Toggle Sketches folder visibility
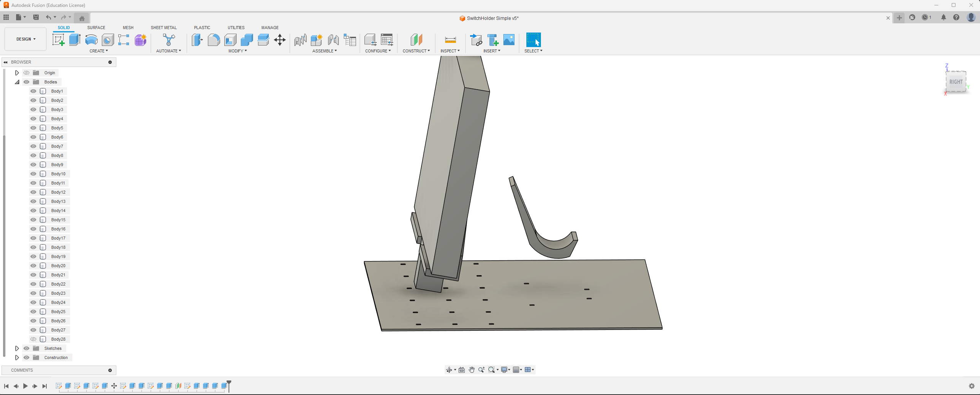Viewport: 980px width, 395px height. click(x=26, y=348)
